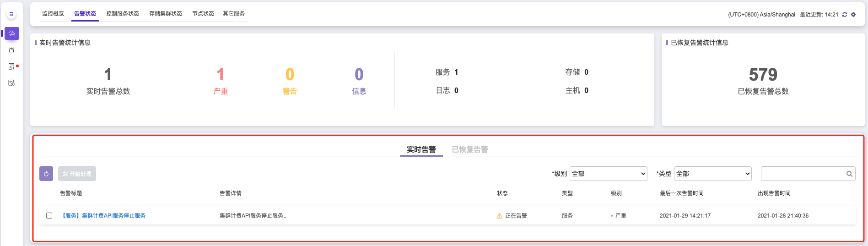Go to the 节点状态 tab

point(203,14)
